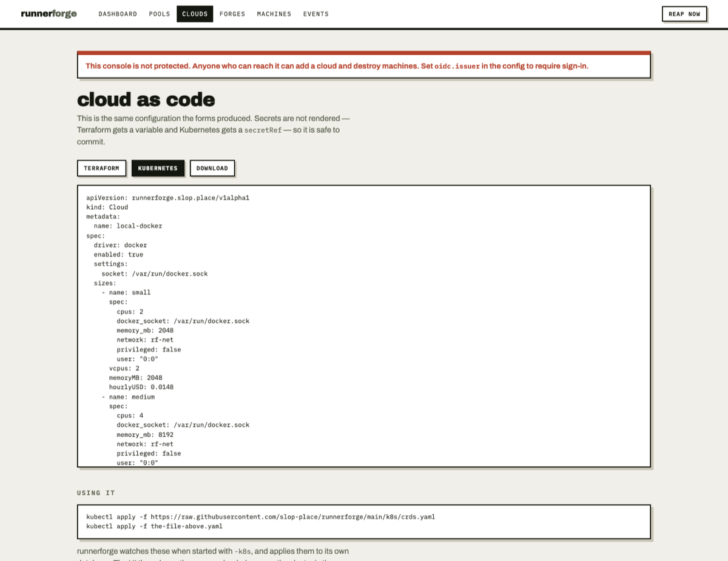The width and height of the screenshot is (728, 561).
Task: Click the '-k8s' flag in the paragraph
Action: pyautogui.click(x=244, y=552)
